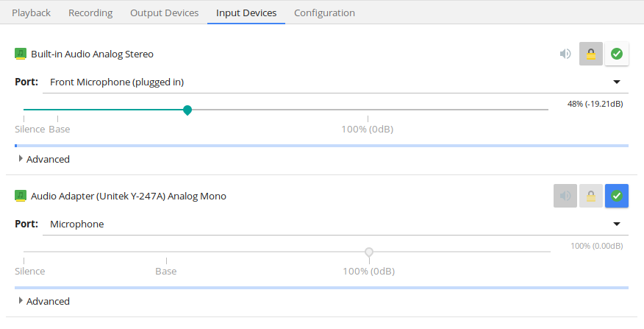Click the 100% (0.00dB) volume readout
The image size is (644, 329).
[597, 246]
